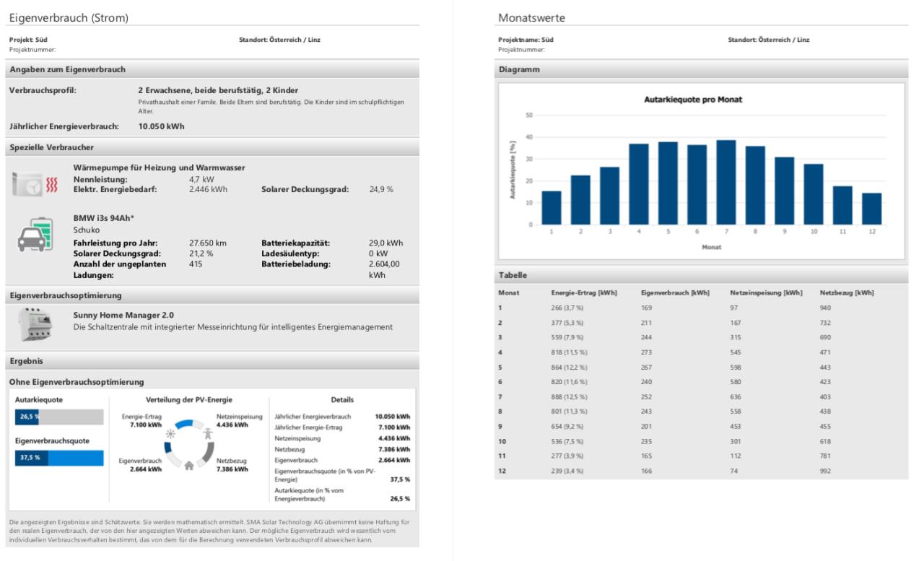Click the chart bar for month 1
924x561 pixels.
click(552, 208)
